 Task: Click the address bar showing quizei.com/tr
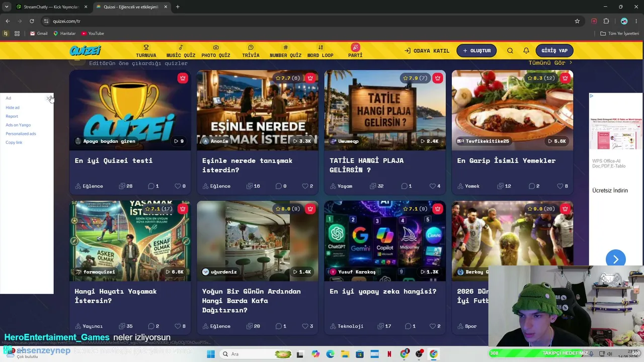pyautogui.click(x=312, y=21)
